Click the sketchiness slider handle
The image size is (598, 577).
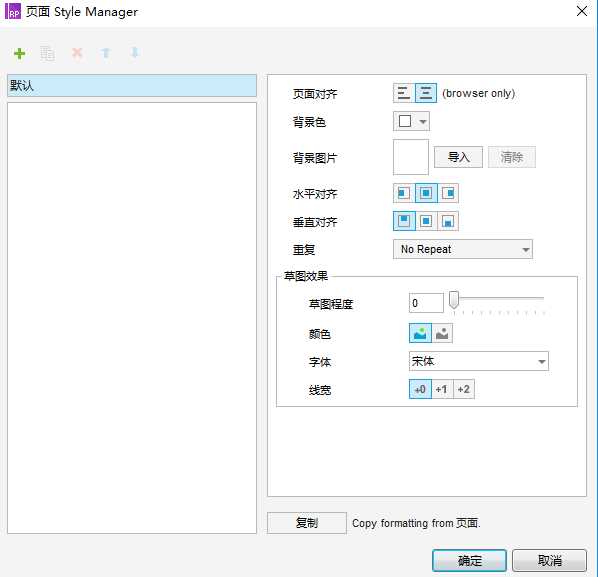[453, 300]
